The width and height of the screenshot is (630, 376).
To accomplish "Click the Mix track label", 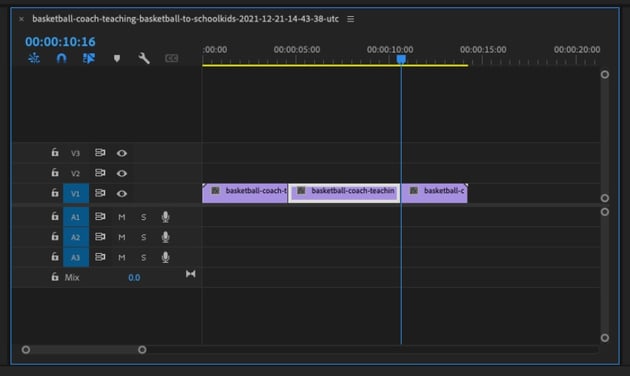I will point(72,278).
